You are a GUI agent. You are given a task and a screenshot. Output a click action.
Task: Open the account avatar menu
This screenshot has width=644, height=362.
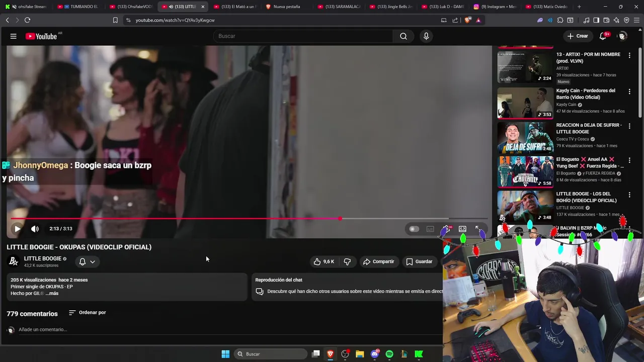(622, 36)
